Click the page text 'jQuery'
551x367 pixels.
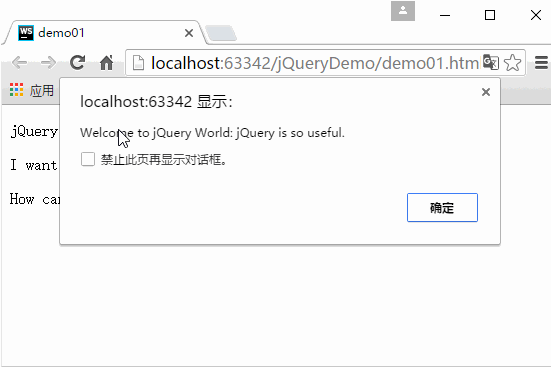tap(34, 132)
